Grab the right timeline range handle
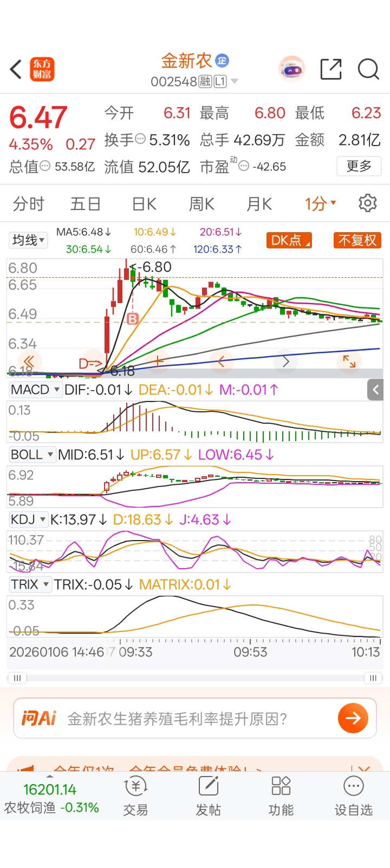 pyautogui.click(x=373, y=678)
